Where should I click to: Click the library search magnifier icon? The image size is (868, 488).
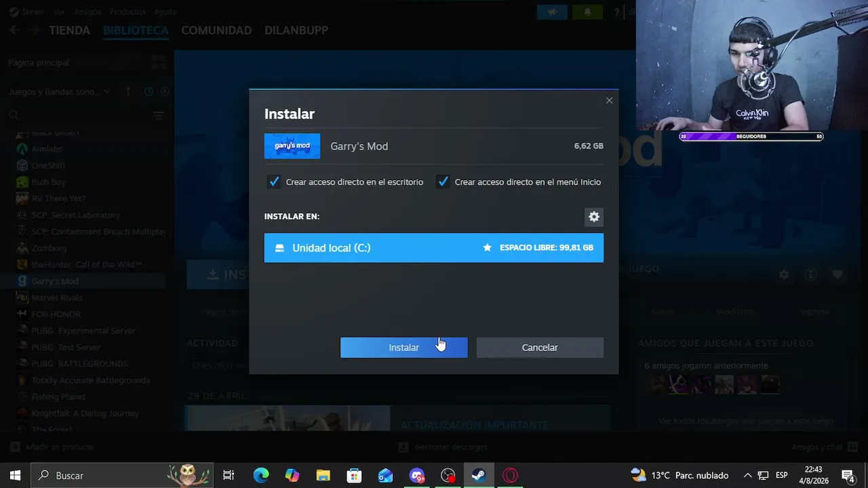14,115
